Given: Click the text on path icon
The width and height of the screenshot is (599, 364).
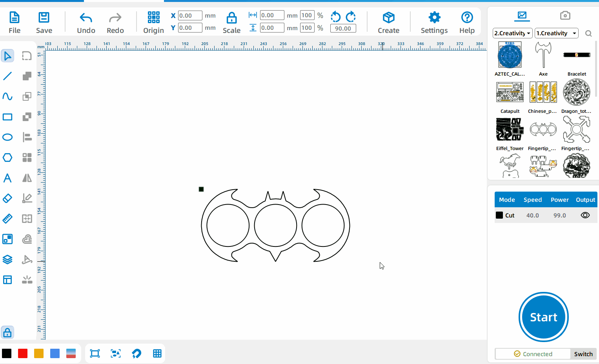Looking at the screenshot, I should [27, 259].
